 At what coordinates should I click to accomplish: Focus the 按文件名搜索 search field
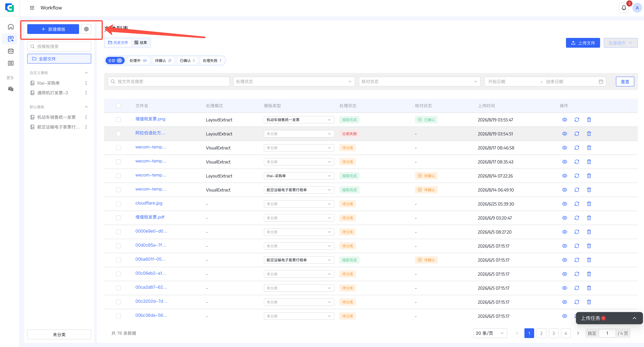tap(168, 82)
